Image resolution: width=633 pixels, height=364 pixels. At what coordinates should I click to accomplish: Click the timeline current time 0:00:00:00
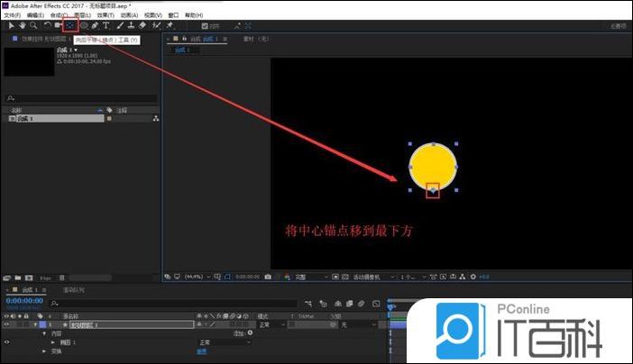(24, 301)
